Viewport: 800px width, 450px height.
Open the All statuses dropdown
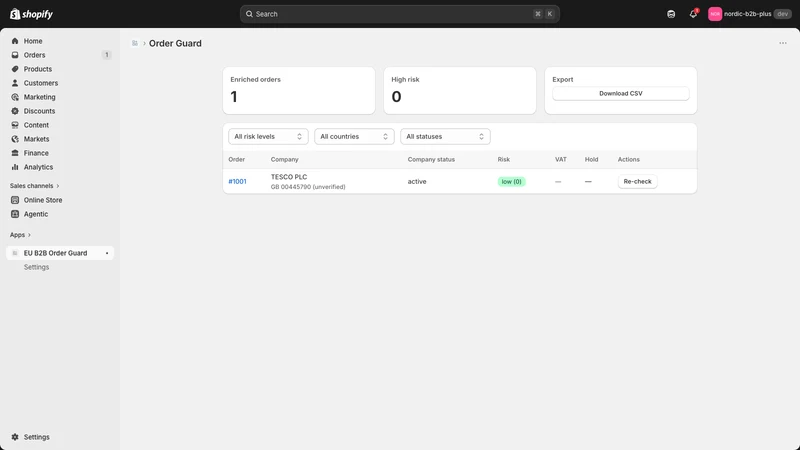(x=445, y=136)
